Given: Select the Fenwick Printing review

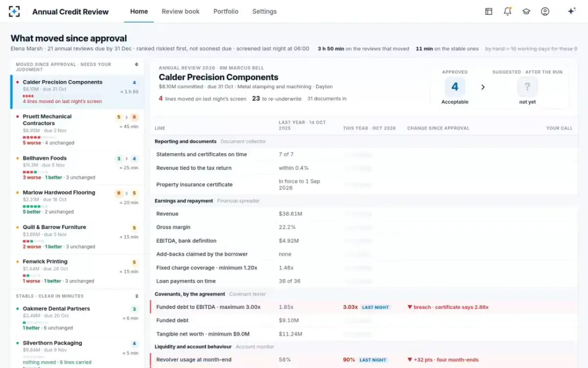Looking at the screenshot, I should coord(77,271).
